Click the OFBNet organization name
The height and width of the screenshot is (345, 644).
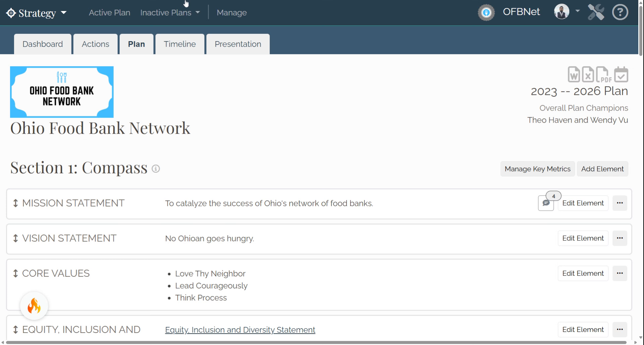coord(521,12)
